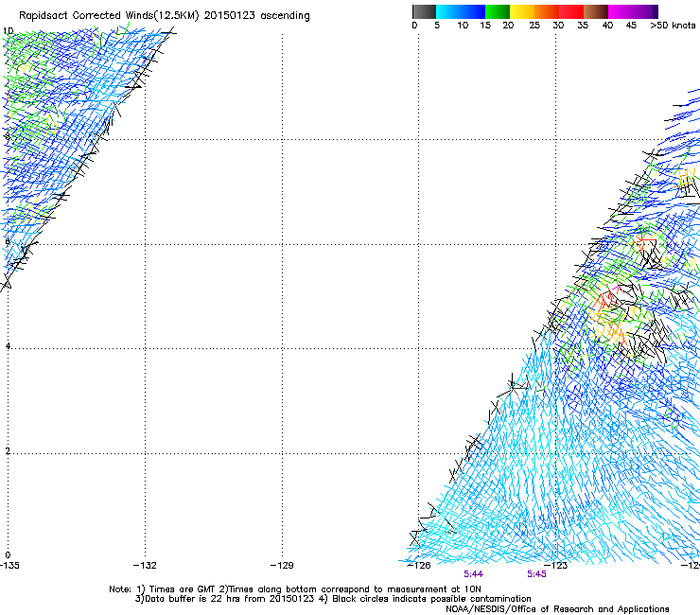Pick the cyan-blue 5-15 knots legend swatch
This screenshot has width=700, height=615.
(x=461, y=11)
